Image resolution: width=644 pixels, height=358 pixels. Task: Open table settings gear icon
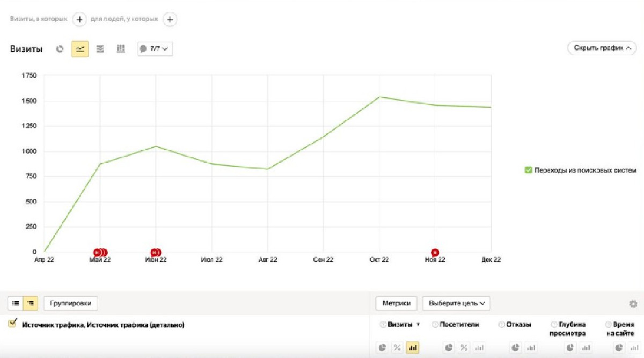coord(633,304)
